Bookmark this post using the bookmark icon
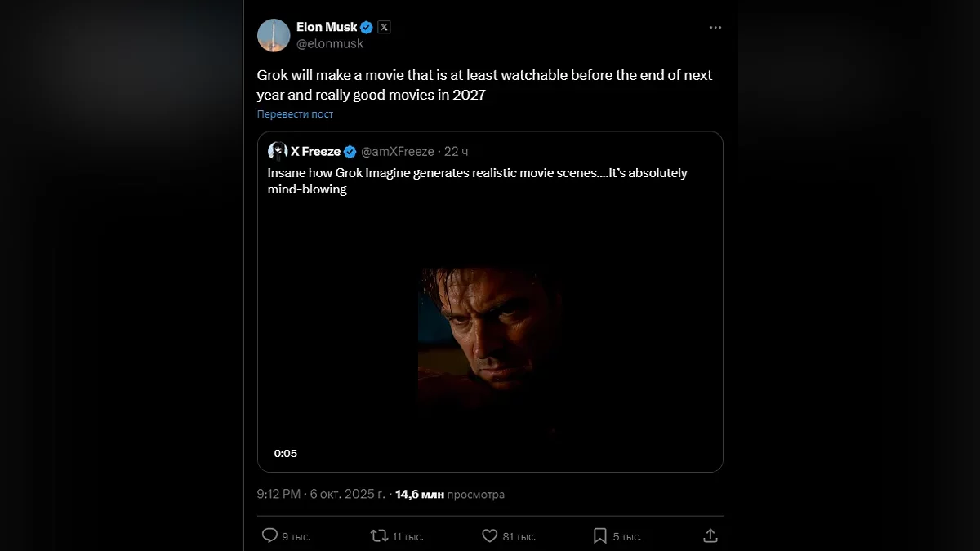 (x=599, y=535)
